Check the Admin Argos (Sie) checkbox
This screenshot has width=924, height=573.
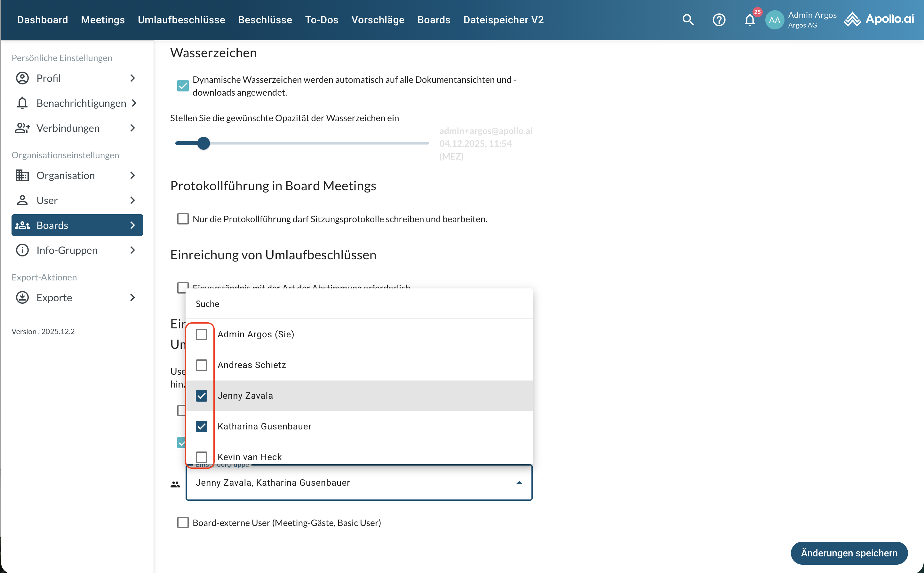click(x=201, y=334)
